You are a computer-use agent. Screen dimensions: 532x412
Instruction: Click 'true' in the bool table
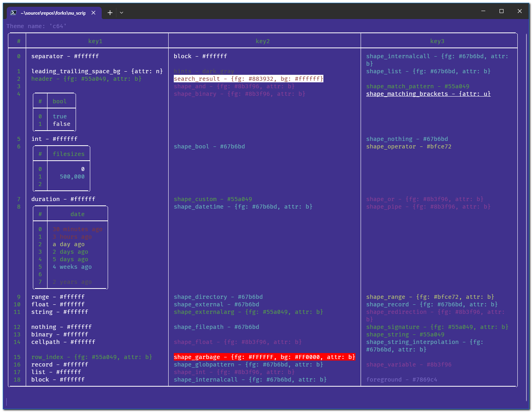click(x=60, y=116)
